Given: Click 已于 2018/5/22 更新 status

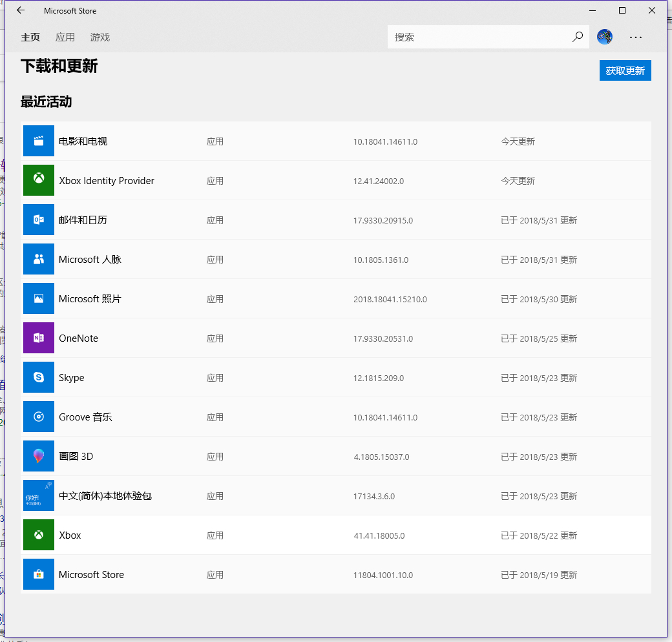Looking at the screenshot, I should point(539,536).
